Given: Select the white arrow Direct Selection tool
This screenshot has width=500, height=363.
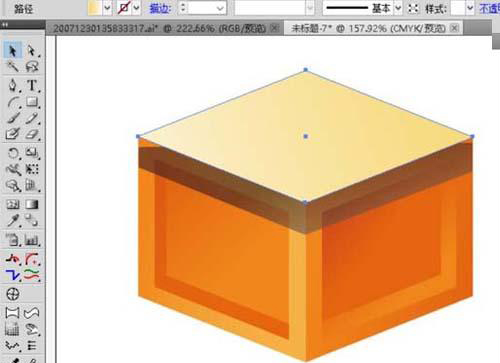Looking at the screenshot, I should [x=32, y=51].
